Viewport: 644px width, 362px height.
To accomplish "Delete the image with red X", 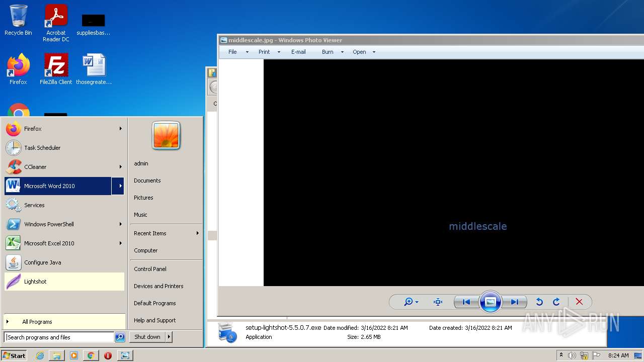I will tap(579, 302).
